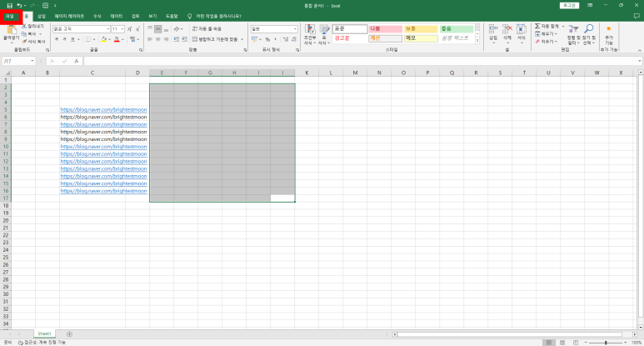The height and width of the screenshot is (346, 644).
Task: Toggle 자동 줄 바꿈 wrap text
Action: (207, 29)
